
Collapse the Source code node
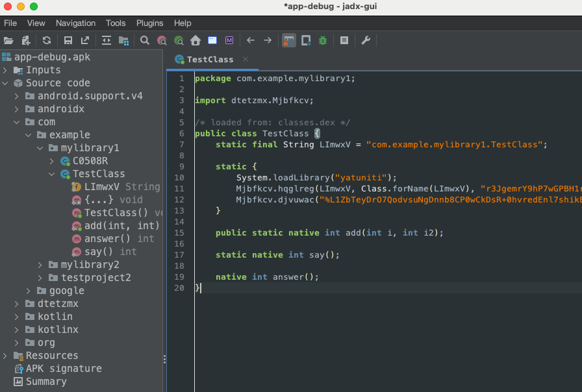(5, 83)
